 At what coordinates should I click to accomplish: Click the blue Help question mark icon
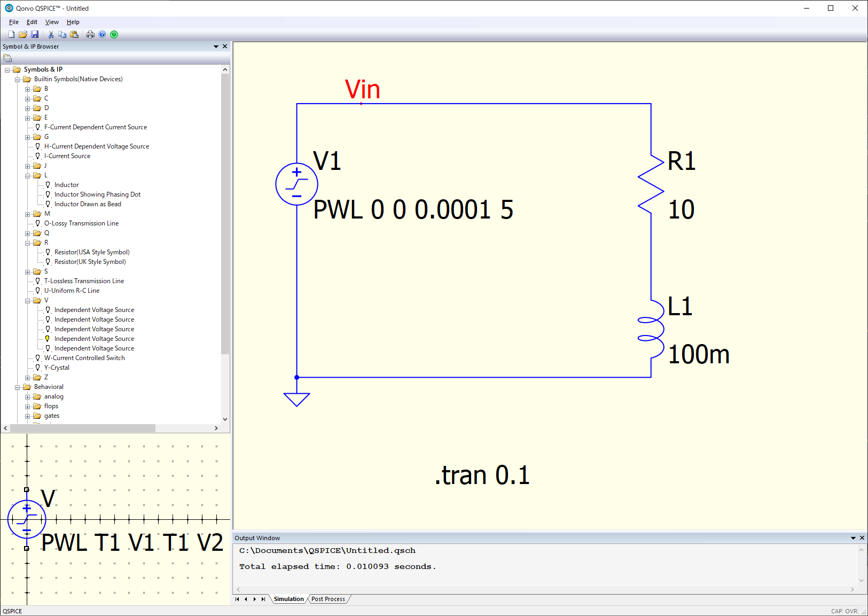pos(102,35)
